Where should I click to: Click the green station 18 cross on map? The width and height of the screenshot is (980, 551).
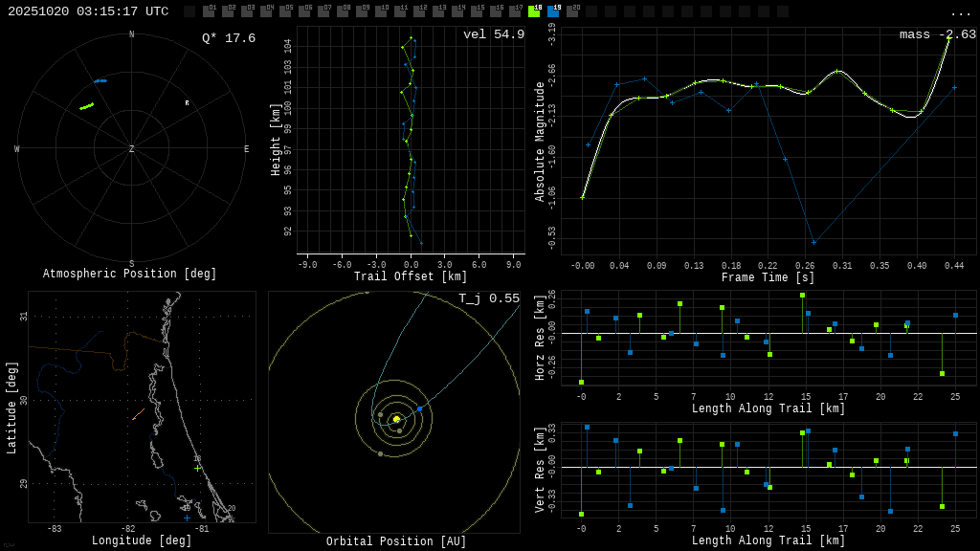(x=198, y=468)
